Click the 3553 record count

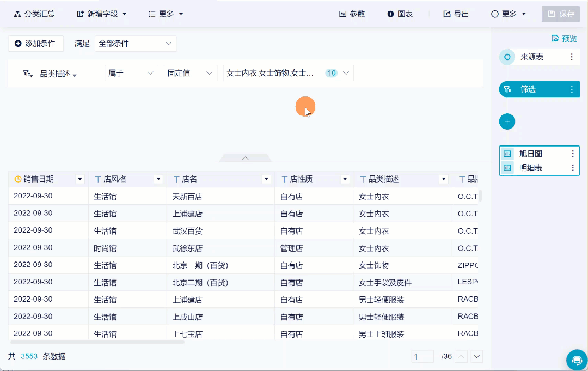click(x=29, y=356)
